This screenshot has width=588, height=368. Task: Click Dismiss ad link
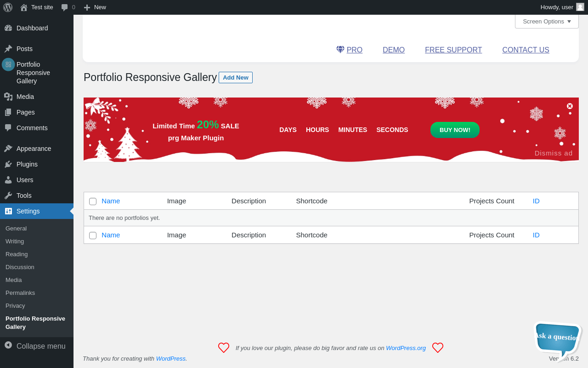[554, 153]
